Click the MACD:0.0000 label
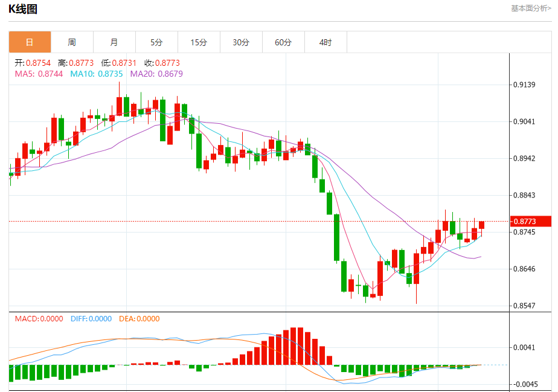The image size is (558, 392). point(39,319)
